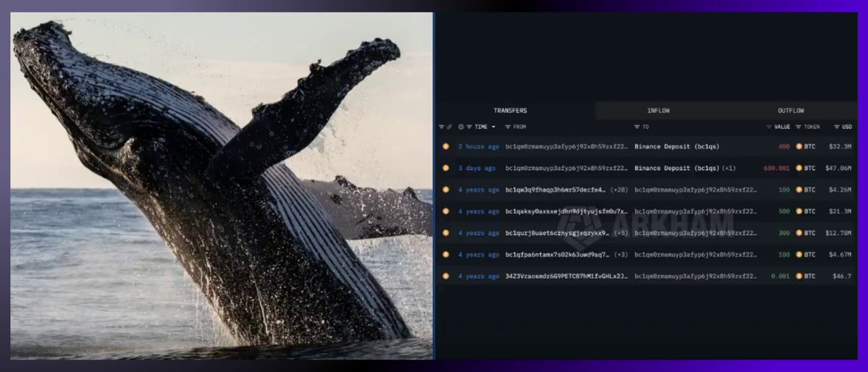The image size is (868, 372).
Task: Open 'Binance Deposit (bc1qs)' in the 600.001 BTC row
Action: (676, 168)
